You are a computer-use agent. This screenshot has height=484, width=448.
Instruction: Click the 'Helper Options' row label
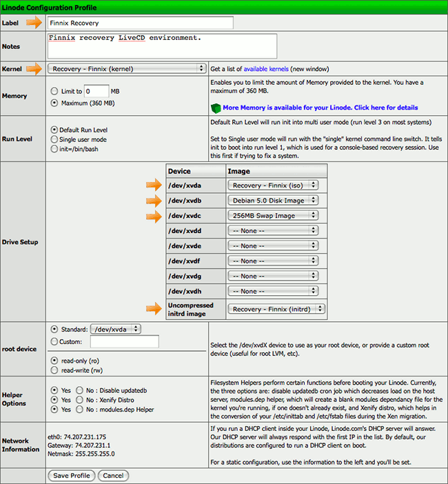[x=14, y=399]
